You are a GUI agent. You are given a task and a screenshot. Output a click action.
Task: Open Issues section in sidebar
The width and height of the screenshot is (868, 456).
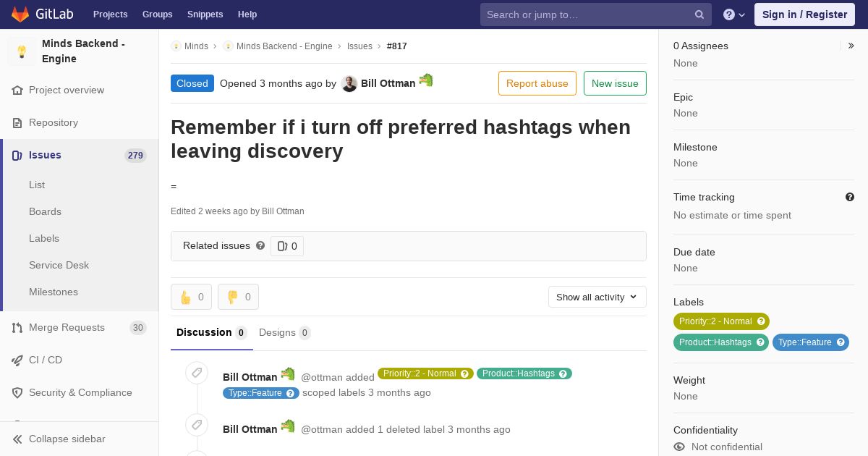(x=45, y=156)
